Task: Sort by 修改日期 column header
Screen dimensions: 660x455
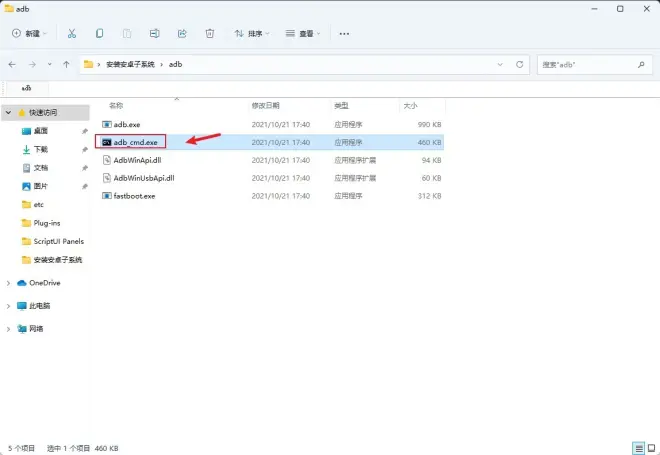Action: pos(266,105)
